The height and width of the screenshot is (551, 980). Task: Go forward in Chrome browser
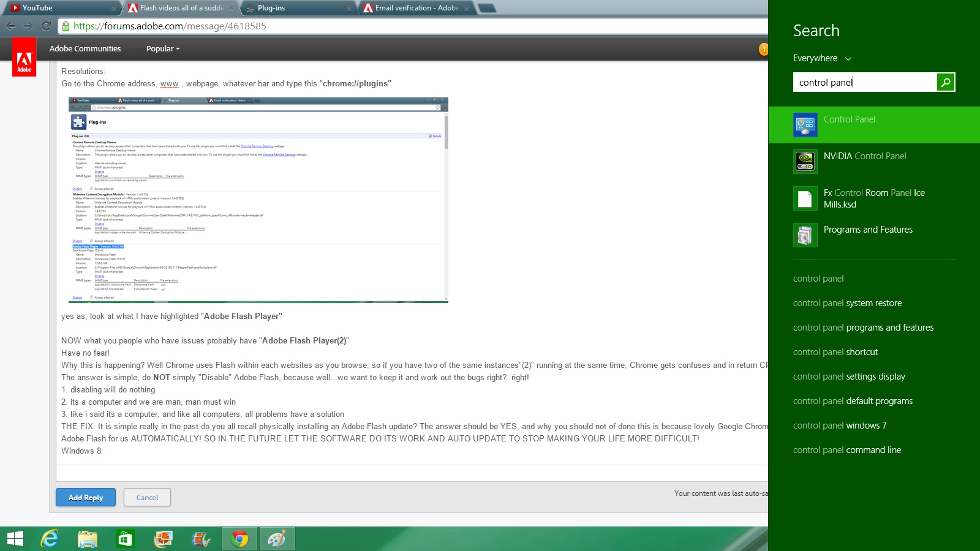click(x=28, y=26)
